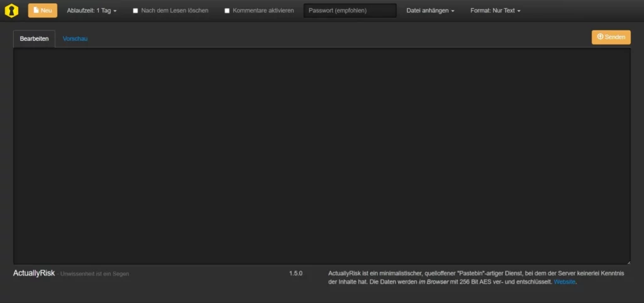Image resolution: width=644 pixels, height=303 pixels.
Task: Enable the 'Kommentare aktivieren' checkbox
Action: click(227, 11)
